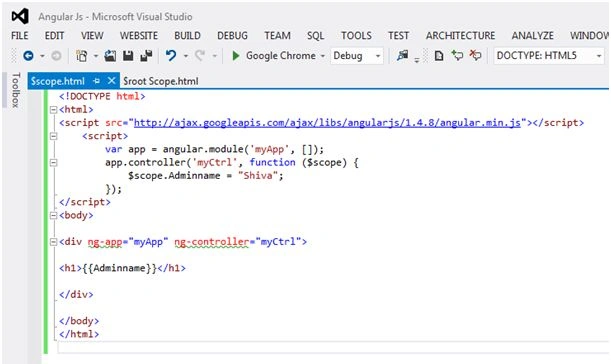
Task: Undo the last edit
Action: coord(171,56)
